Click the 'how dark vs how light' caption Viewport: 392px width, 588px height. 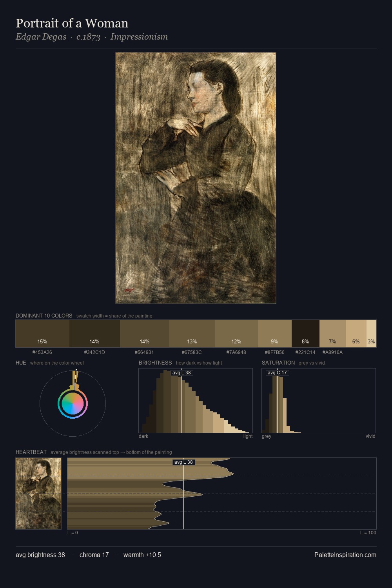coord(199,363)
